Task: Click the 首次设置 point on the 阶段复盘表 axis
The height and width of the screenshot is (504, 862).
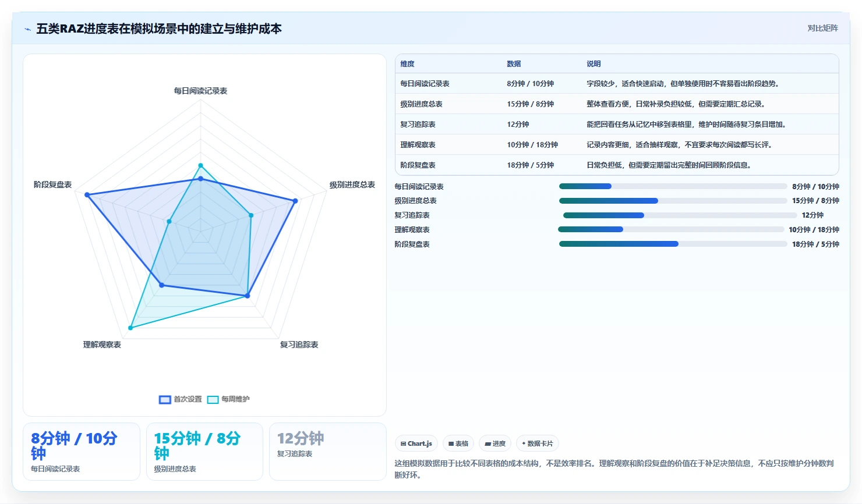Action: tap(87, 195)
